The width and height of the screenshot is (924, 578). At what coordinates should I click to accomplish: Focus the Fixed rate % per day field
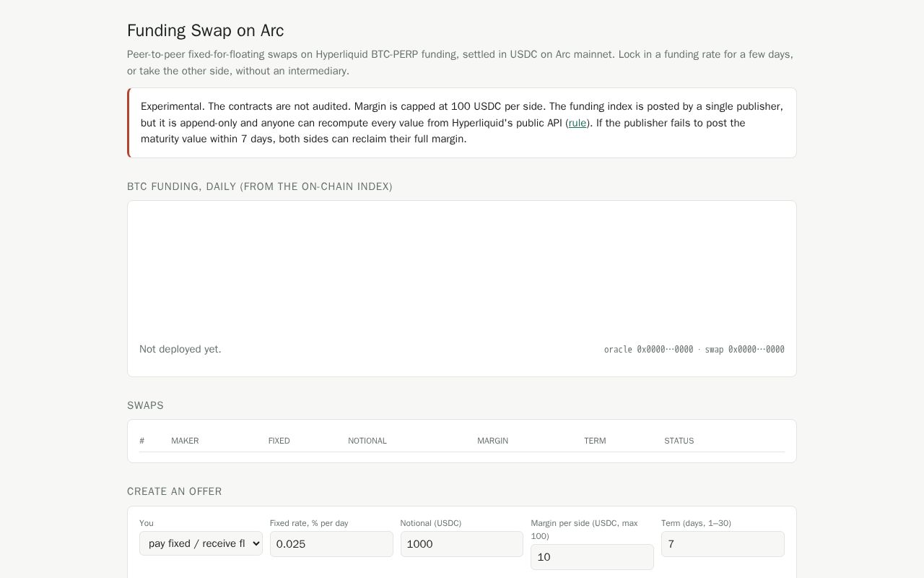click(x=331, y=544)
